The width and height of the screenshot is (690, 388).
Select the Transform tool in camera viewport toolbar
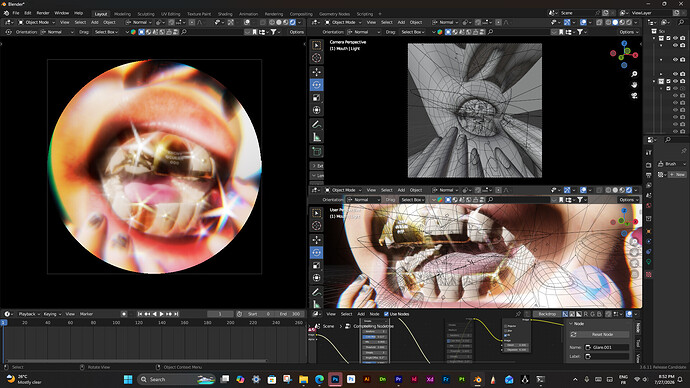click(x=316, y=110)
